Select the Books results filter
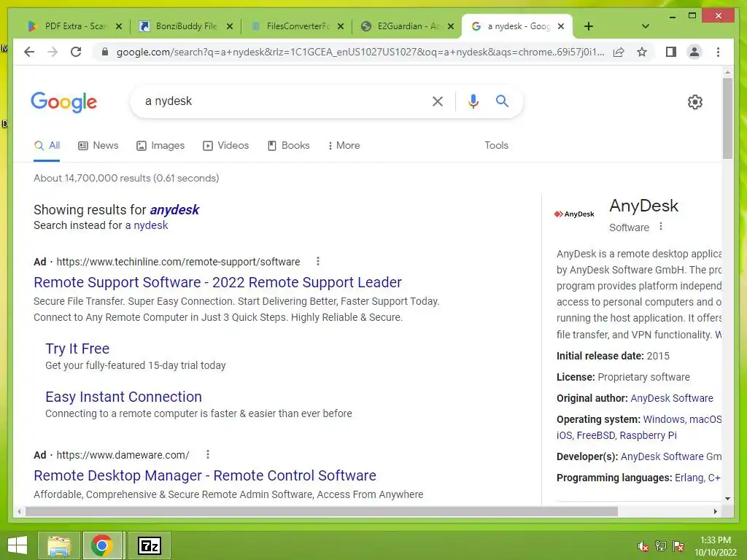This screenshot has width=747, height=560. pyautogui.click(x=289, y=145)
